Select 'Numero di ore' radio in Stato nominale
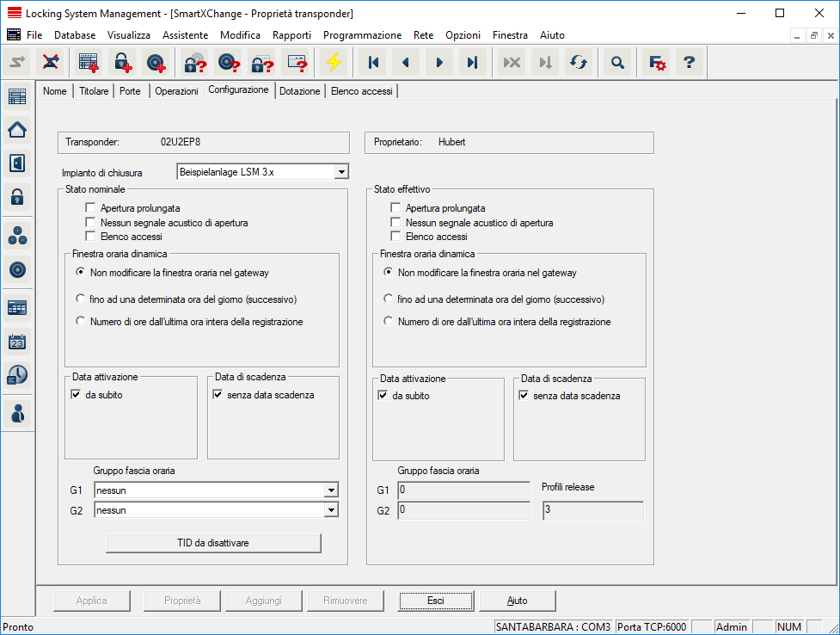Screen dimensions: 840x635 pos(80,322)
